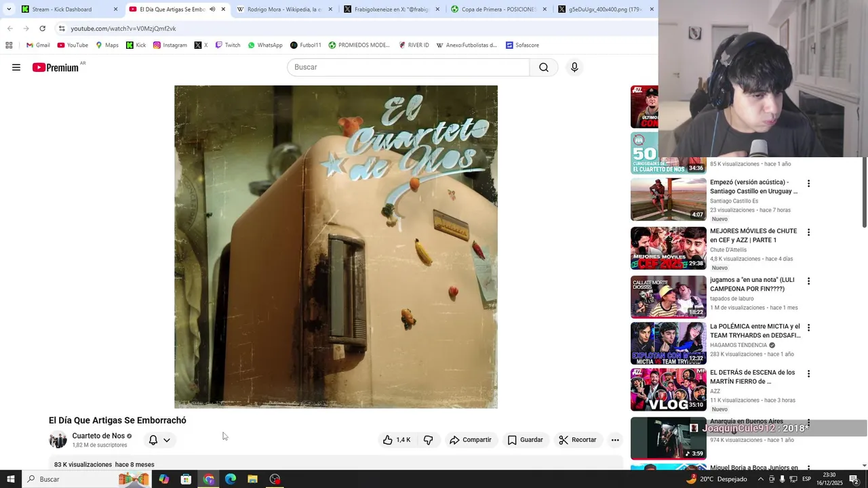The height and width of the screenshot is (488, 868).
Task: Click the YouTube Buscar search field
Action: click(x=408, y=67)
